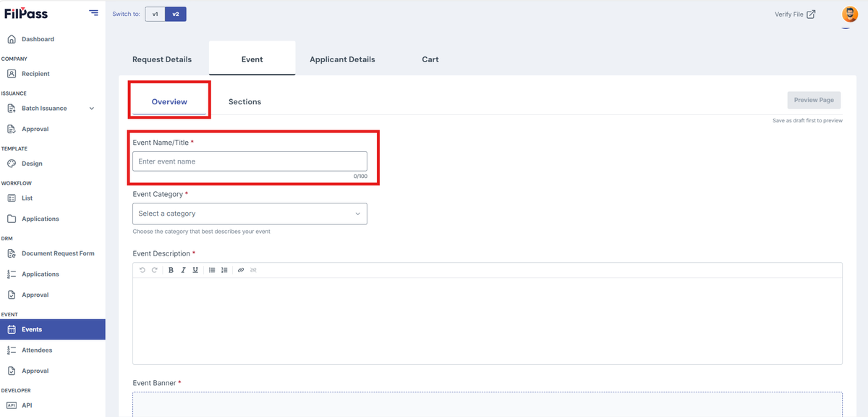Open Document Request Form
Viewport: 868px width, 417px height.
pyautogui.click(x=58, y=253)
